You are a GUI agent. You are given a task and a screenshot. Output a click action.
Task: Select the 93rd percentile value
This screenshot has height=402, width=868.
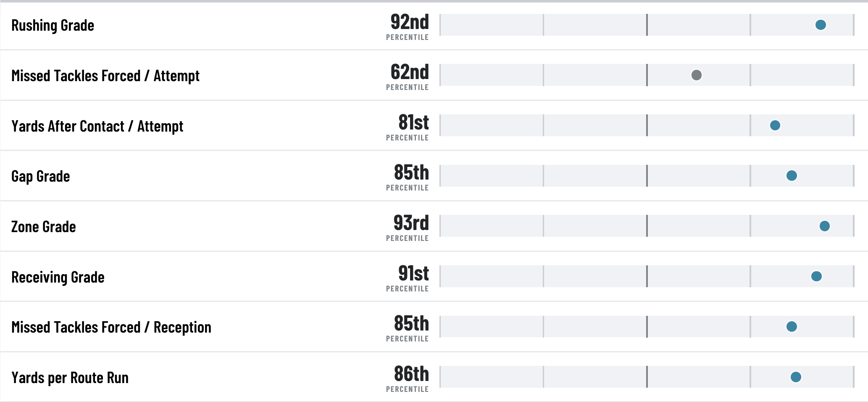pyautogui.click(x=411, y=223)
